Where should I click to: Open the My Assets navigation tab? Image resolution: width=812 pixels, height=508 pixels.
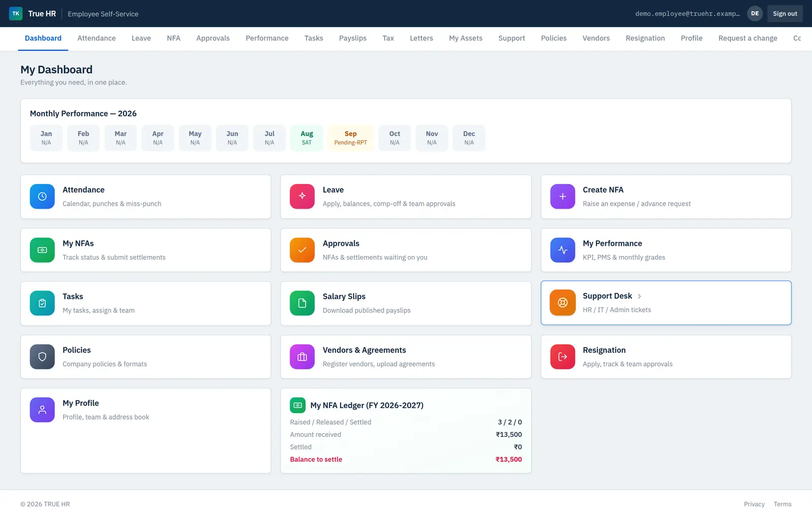(x=466, y=39)
